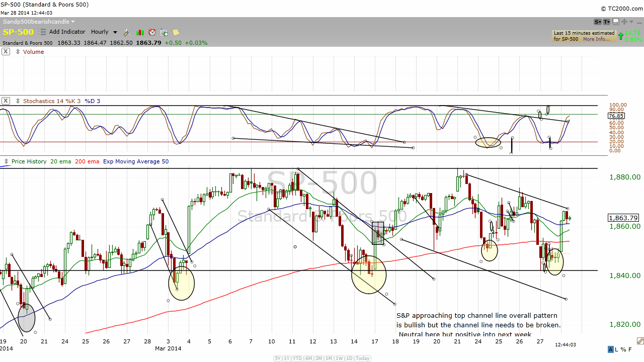Toggle the A (arithmetic) scale option

coord(611,349)
